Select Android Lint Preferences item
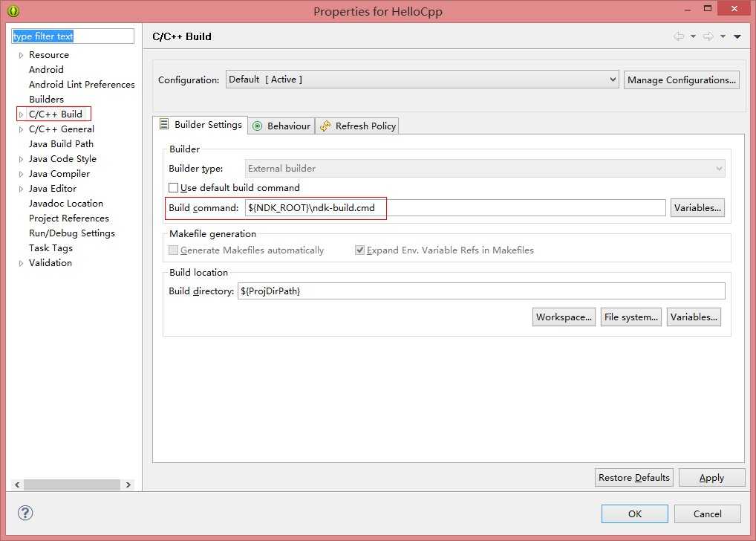The height and width of the screenshot is (541, 756). 82,85
